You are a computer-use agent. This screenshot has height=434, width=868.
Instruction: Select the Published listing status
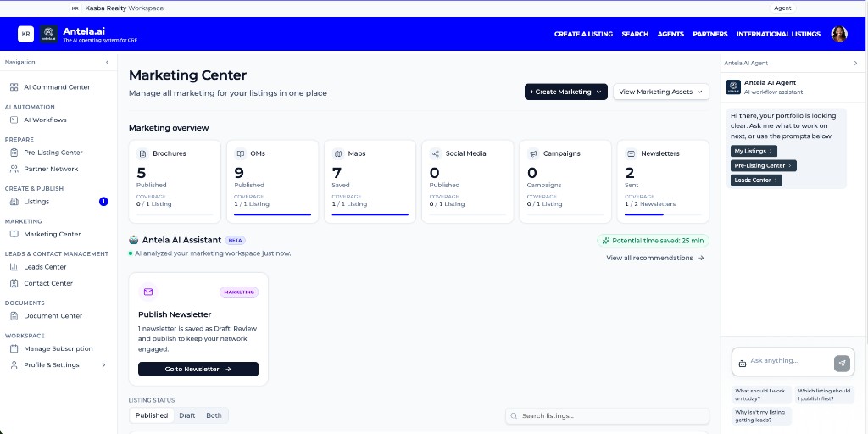(x=152, y=415)
